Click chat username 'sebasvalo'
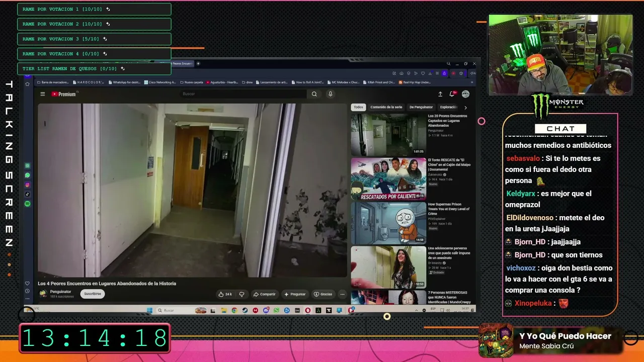 (x=523, y=158)
